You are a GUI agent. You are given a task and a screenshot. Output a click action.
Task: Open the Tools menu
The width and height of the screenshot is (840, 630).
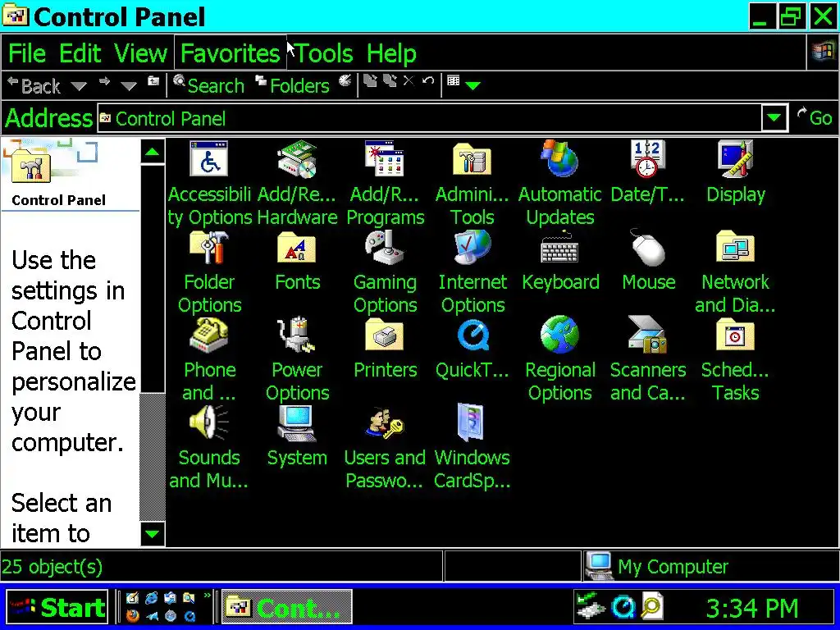point(324,53)
